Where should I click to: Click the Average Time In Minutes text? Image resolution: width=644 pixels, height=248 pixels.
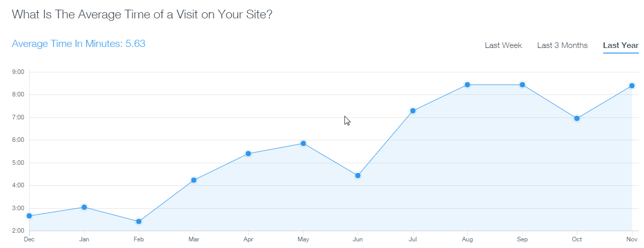point(78,44)
